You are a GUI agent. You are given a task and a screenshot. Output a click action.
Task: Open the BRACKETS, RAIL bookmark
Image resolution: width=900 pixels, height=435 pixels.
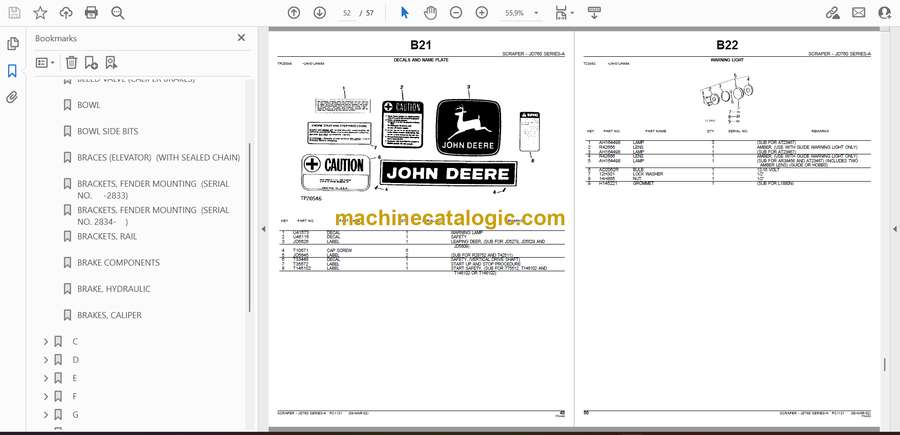click(x=107, y=236)
